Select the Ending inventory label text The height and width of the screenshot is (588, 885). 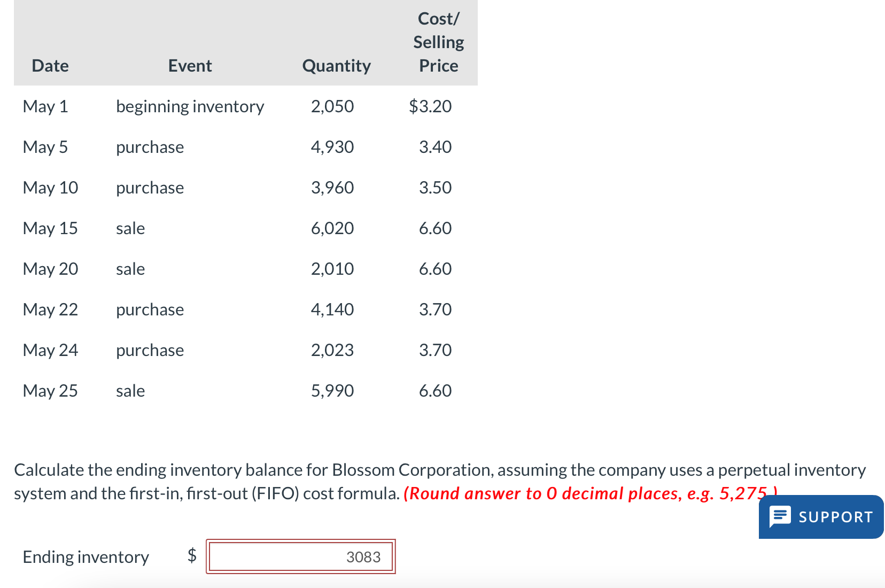[x=85, y=556]
